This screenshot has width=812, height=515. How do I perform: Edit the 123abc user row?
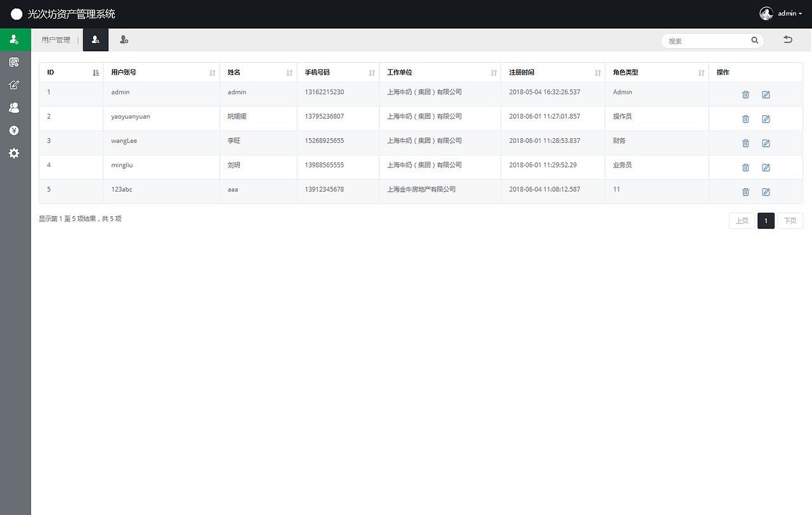tap(766, 192)
